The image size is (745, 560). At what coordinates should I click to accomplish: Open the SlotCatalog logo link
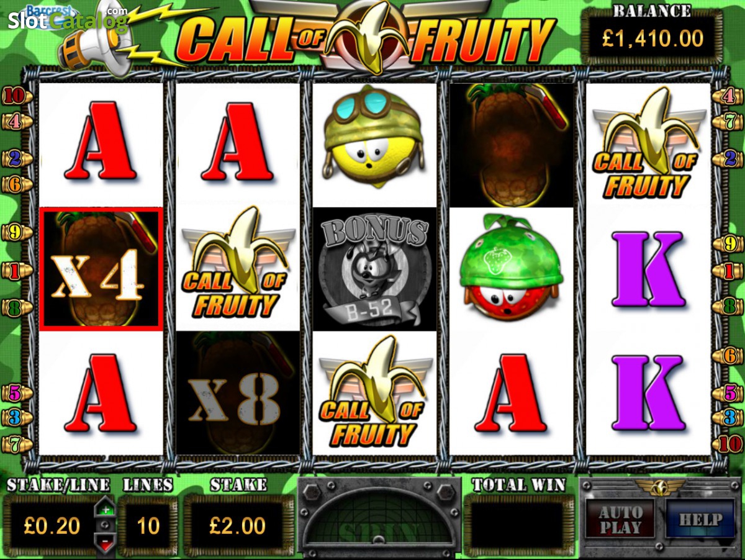point(67,19)
